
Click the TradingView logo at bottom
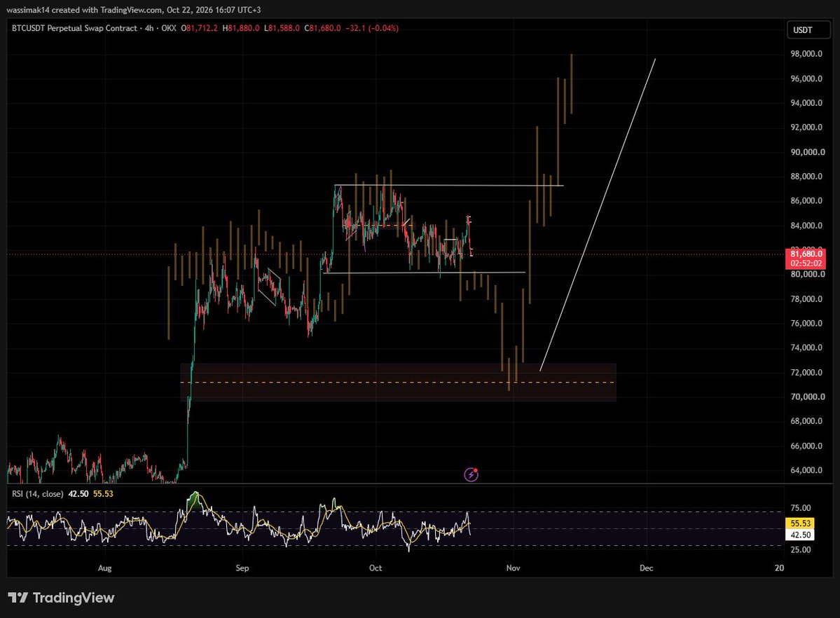point(62,598)
